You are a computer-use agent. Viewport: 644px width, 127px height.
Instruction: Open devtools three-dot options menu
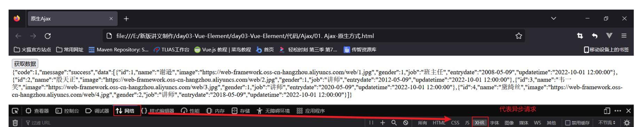point(618,111)
